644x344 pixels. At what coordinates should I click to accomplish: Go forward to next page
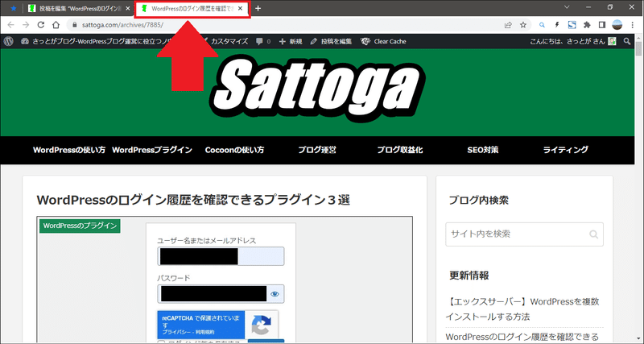click(x=26, y=25)
